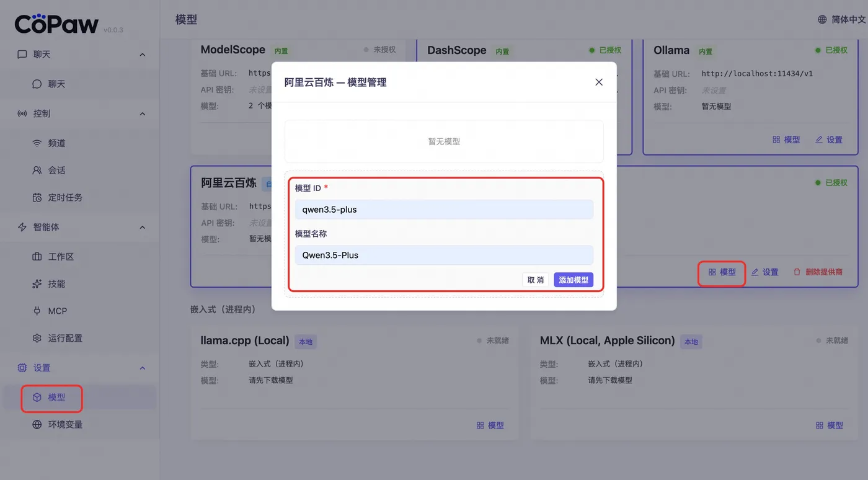
Task: Collapse the 控制 sidebar group chevron
Action: pos(143,114)
